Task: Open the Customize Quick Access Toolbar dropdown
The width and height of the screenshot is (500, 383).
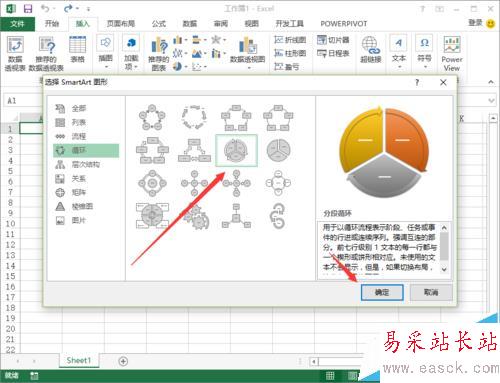Action: (88, 9)
